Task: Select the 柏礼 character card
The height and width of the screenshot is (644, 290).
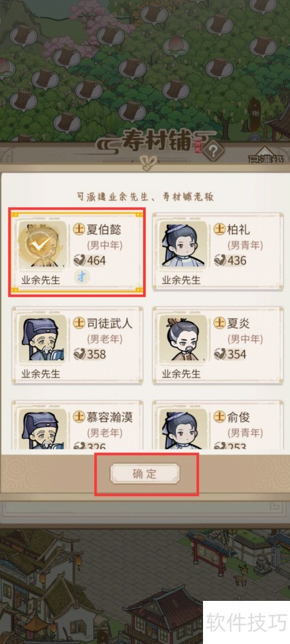Action: coord(218,252)
